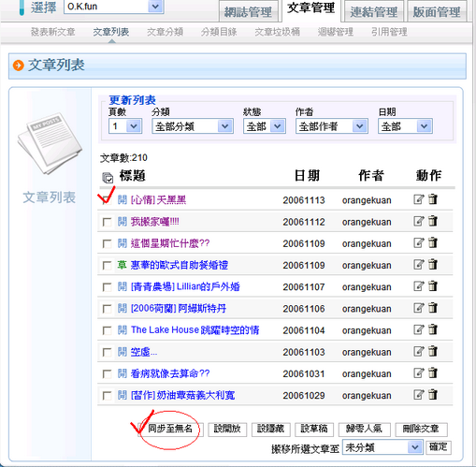Select the 文章管理 tab
Image resolution: width=476 pixels, height=467 pixels.
point(311,9)
